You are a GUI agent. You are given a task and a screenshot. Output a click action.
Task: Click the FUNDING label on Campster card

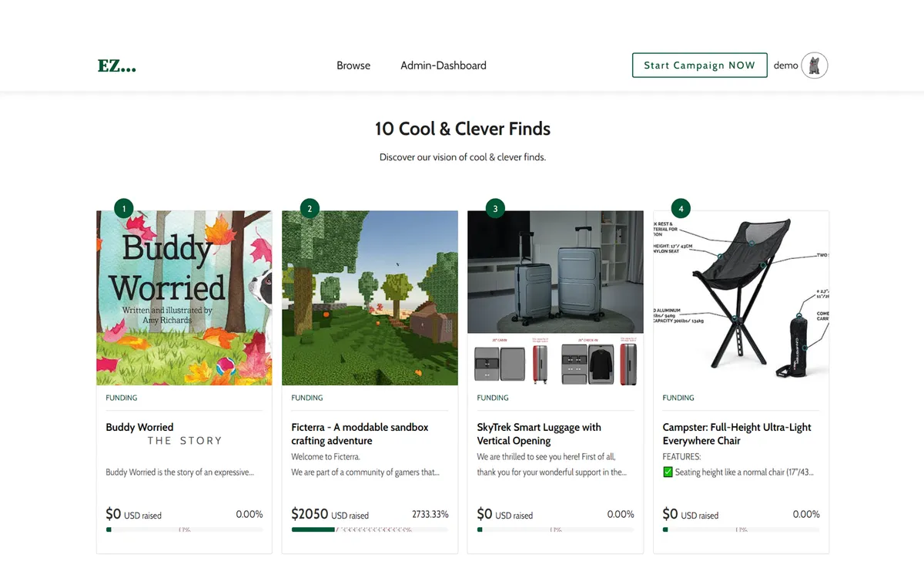point(678,398)
